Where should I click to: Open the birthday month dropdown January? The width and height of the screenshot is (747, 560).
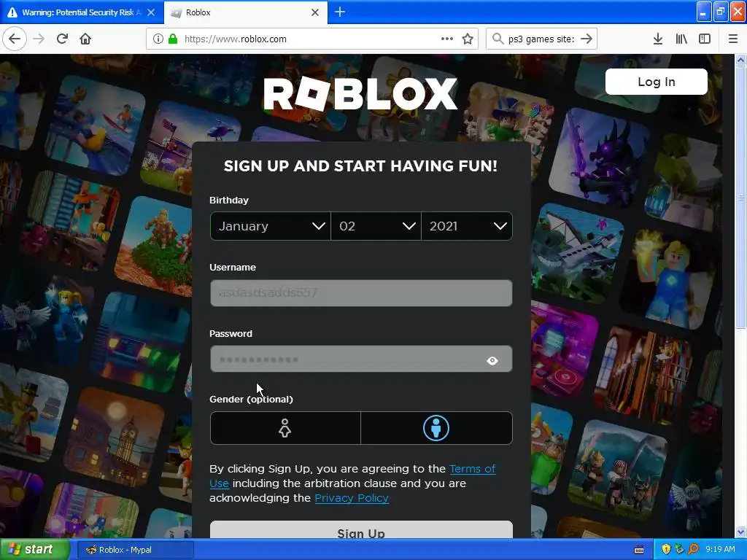click(x=270, y=226)
